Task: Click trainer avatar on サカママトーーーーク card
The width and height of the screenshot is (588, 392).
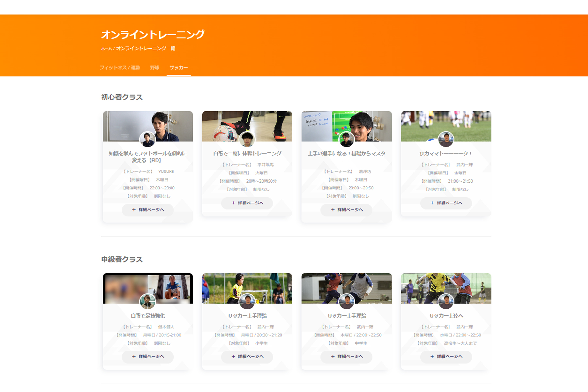Action: pyautogui.click(x=446, y=139)
